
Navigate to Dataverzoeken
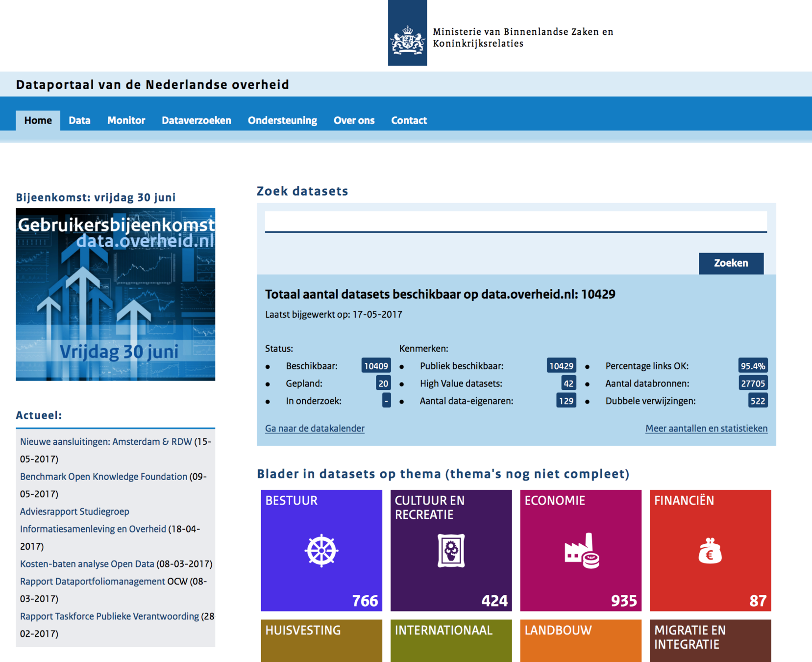[x=197, y=121]
